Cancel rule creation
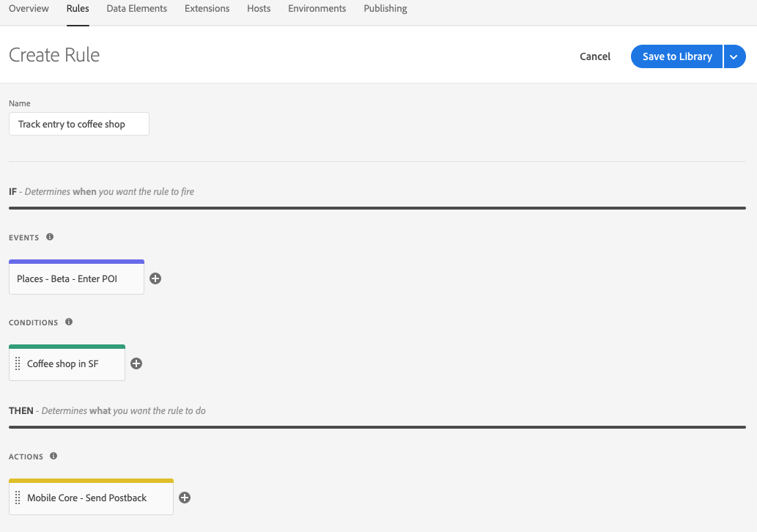Image resolution: width=757 pixels, height=532 pixels. tap(595, 56)
